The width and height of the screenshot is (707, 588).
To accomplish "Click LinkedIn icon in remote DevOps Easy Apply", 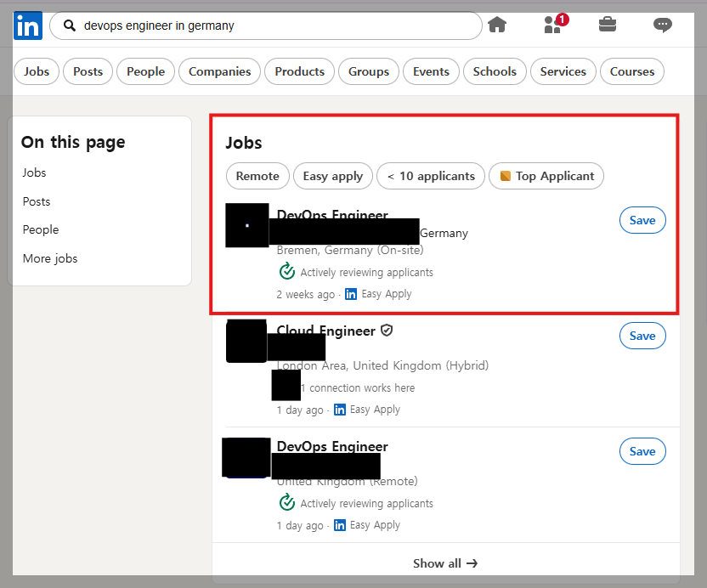I will 340,525.
